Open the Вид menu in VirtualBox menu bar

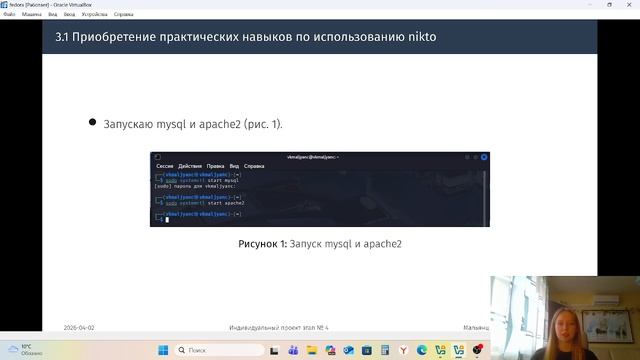(53, 14)
